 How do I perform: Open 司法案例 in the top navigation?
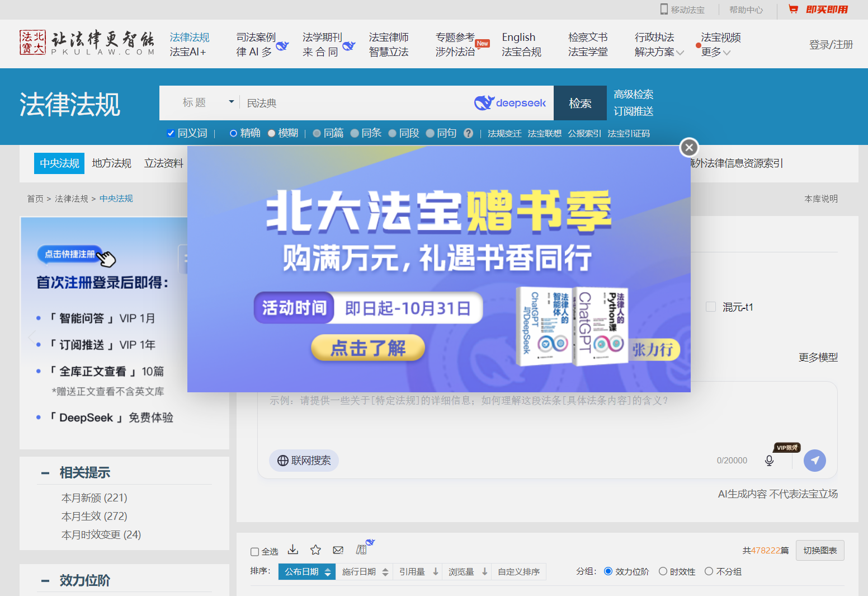click(256, 37)
